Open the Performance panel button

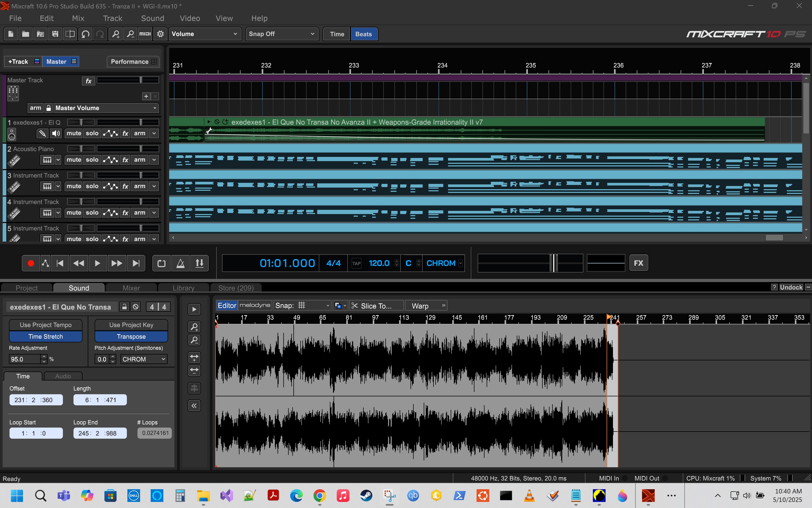point(133,61)
